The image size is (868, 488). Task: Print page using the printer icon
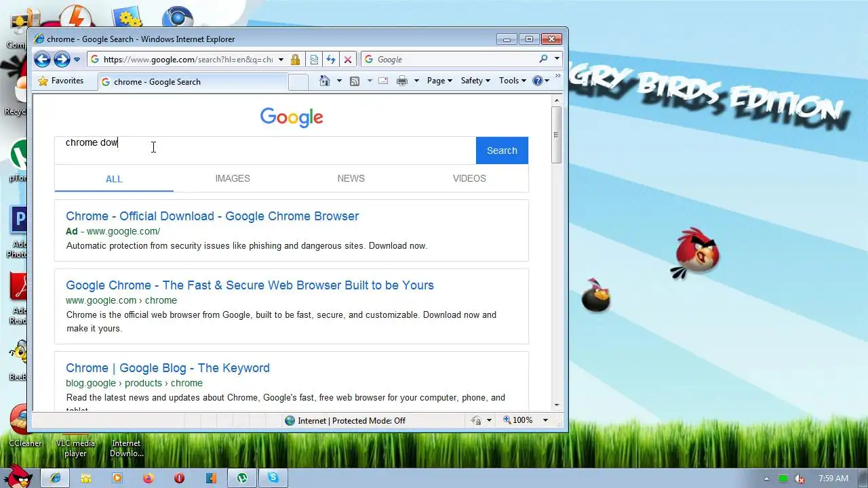tap(402, 81)
